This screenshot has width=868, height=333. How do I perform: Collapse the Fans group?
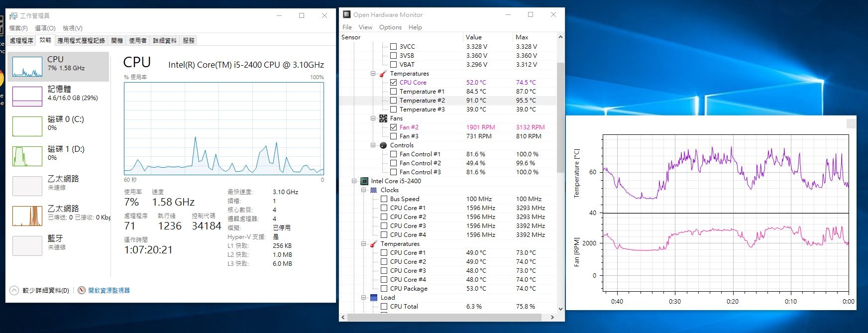(373, 118)
